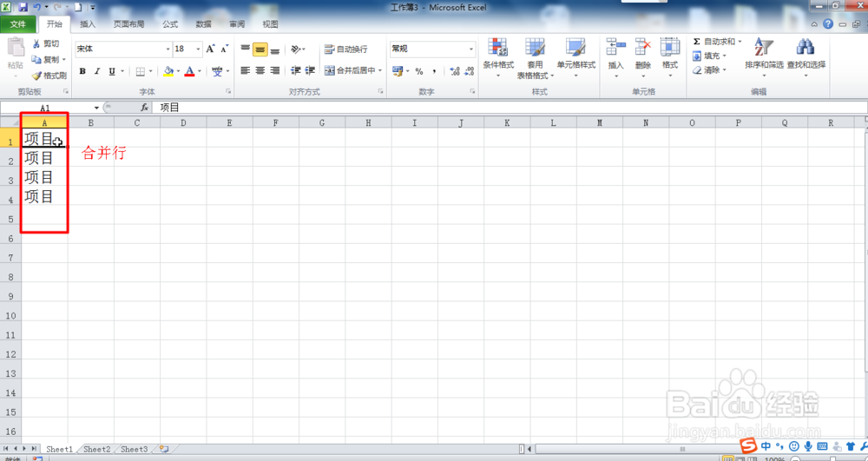Apply the yellow fill color bucket
The width and height of the screenshot is (868, 461).
(x=168, y=71)
